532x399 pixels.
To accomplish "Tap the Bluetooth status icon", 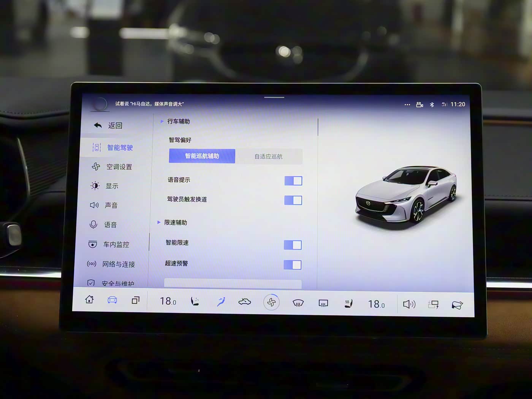I will tap(432, 104).
